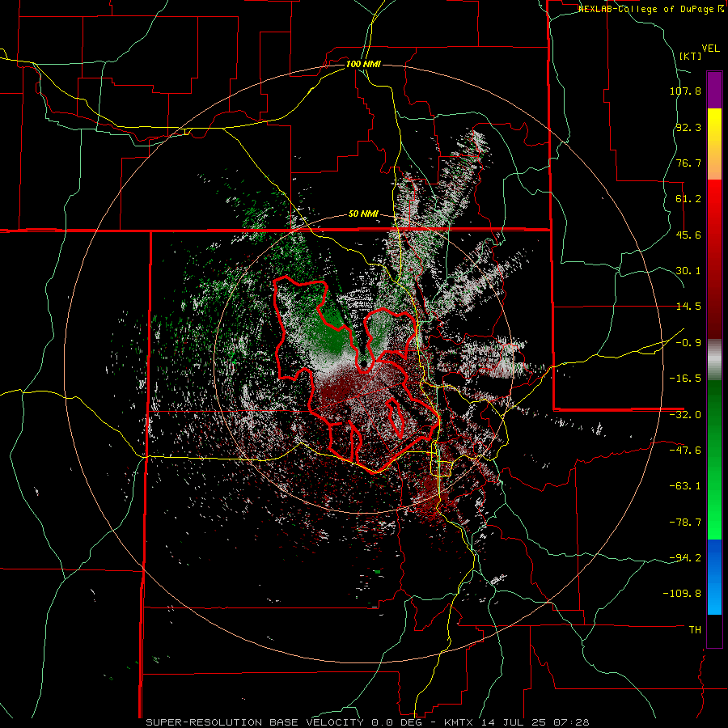
Task: Click the -32.0 legend value
Action: [x=685, y=415]
